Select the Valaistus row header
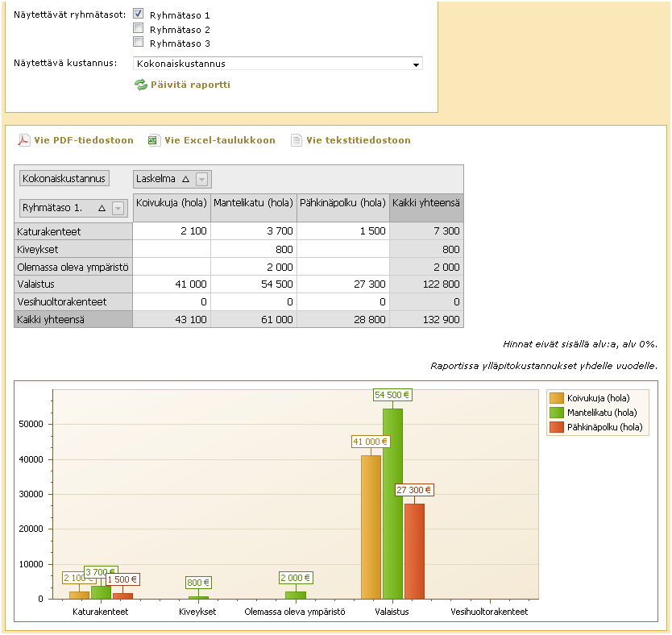 point(73,284)
